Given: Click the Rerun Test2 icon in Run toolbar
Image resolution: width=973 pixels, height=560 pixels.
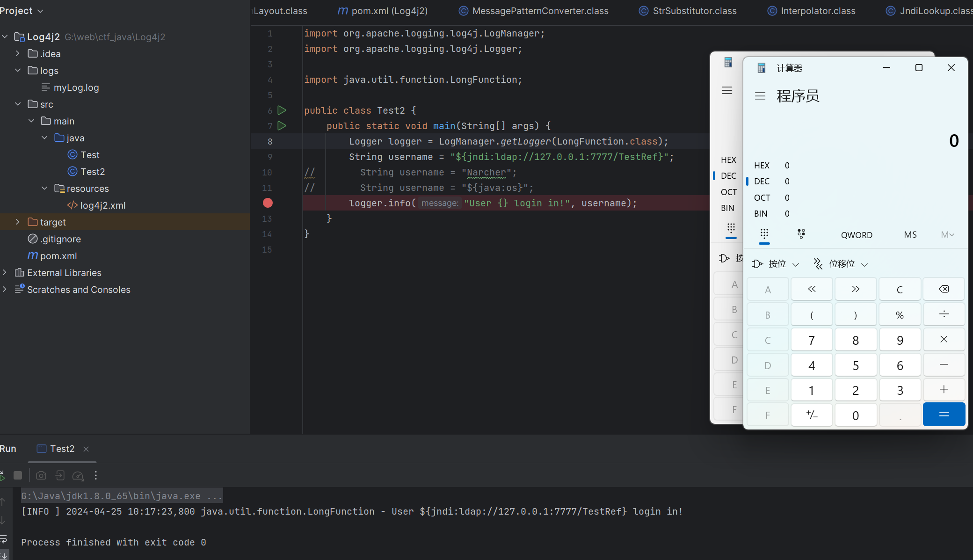Looking at the screenshot, I should click(x=2, y=475).
